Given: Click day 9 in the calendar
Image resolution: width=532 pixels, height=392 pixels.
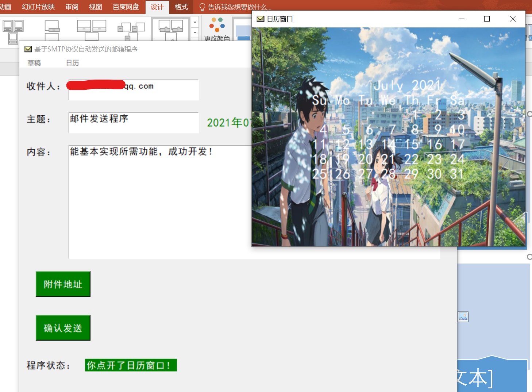Looking at the screenshot, I should 437,129.
